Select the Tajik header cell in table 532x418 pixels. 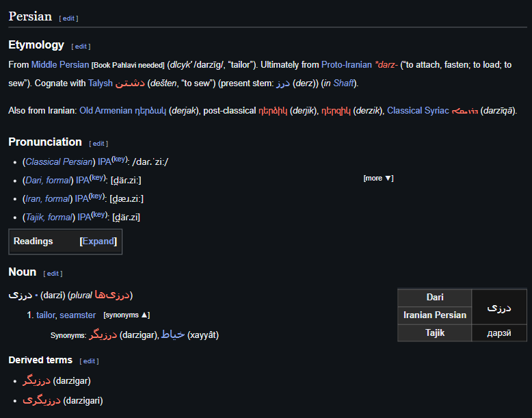click(x=435, y=333)
